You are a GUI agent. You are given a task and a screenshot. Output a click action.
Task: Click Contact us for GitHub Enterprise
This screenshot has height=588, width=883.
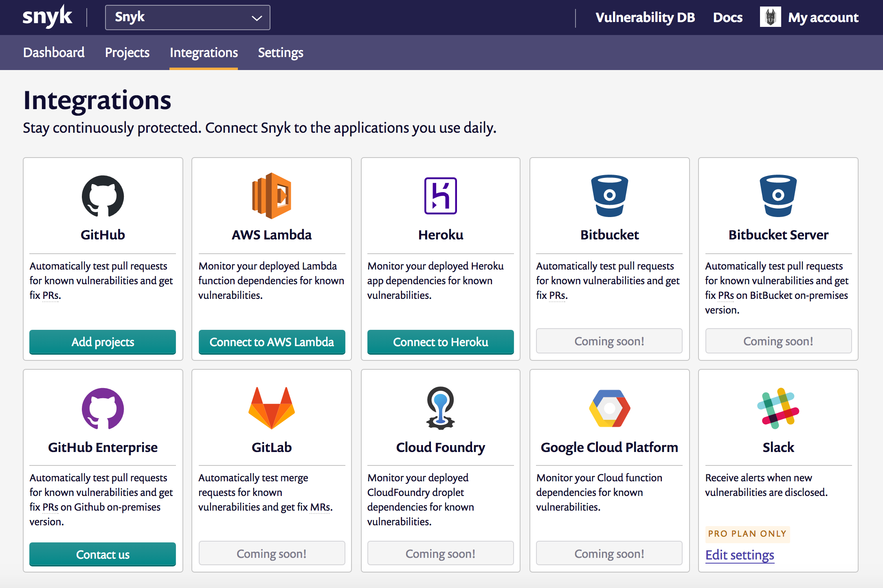coord(103,554)
